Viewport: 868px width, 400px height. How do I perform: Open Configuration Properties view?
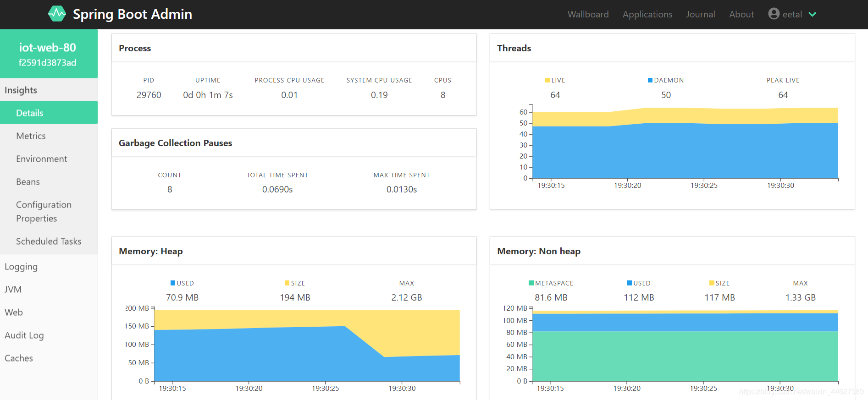tap(49, 211)
